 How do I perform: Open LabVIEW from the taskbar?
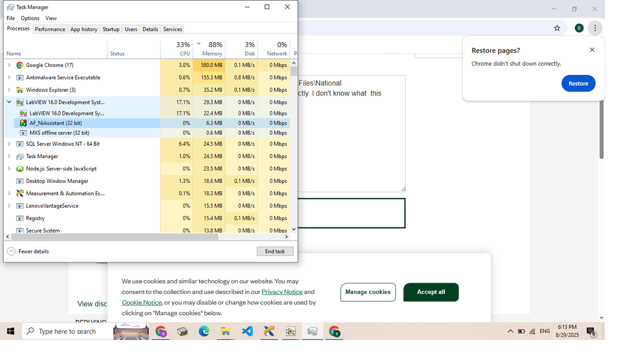click(290, 331)
